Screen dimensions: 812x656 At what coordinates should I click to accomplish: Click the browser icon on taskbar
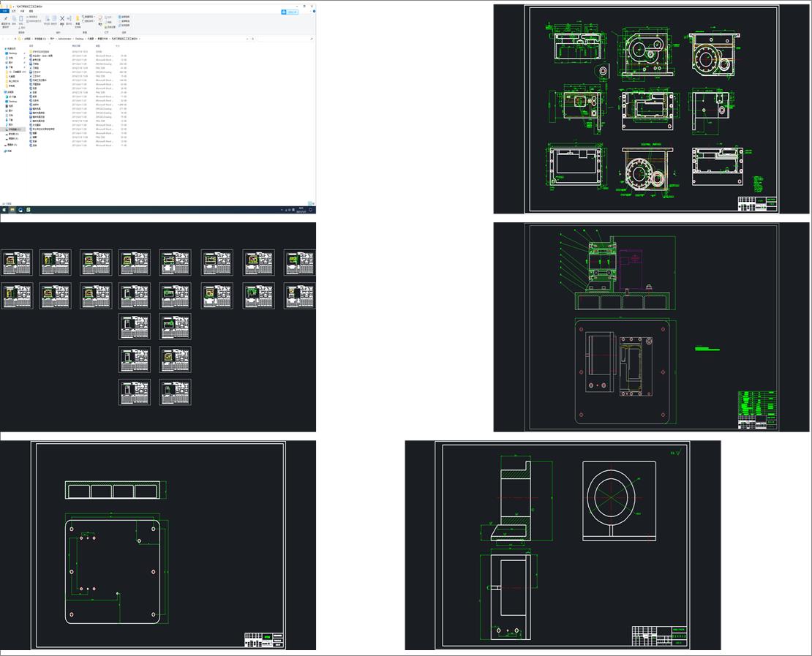click(x=20, y=210)
